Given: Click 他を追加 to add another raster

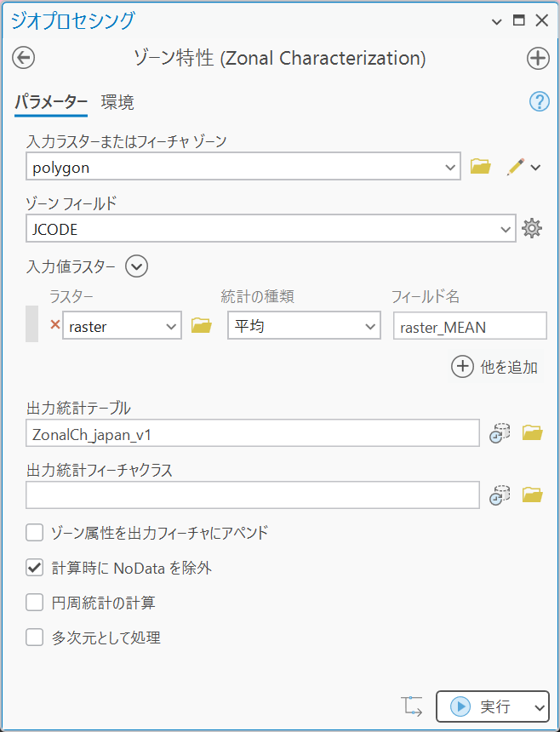Looking at the screenshot, I should pos(494,367).
